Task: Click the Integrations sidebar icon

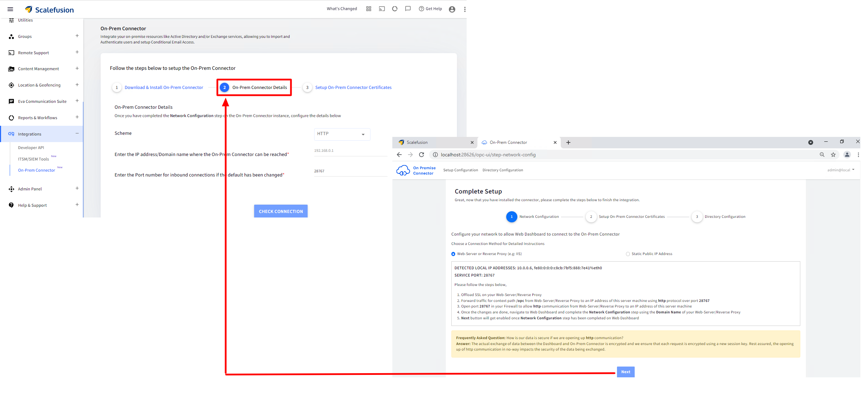Action: point(11,134)
